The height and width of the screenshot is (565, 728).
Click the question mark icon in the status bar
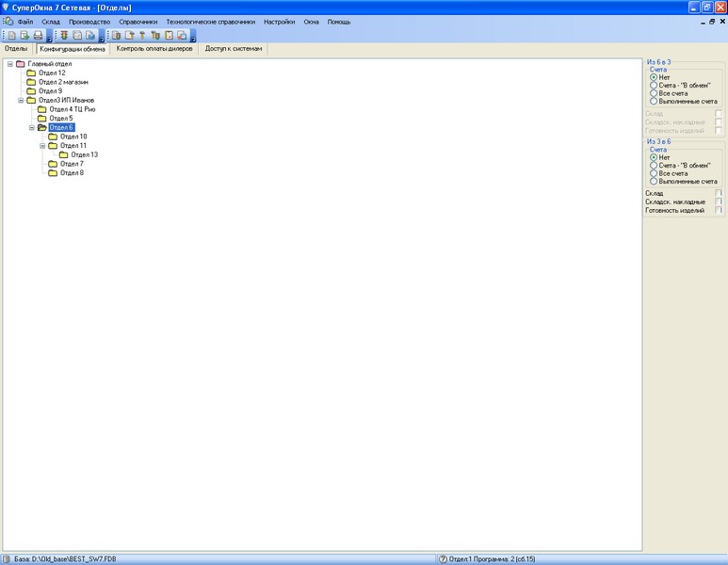(443, 559)
